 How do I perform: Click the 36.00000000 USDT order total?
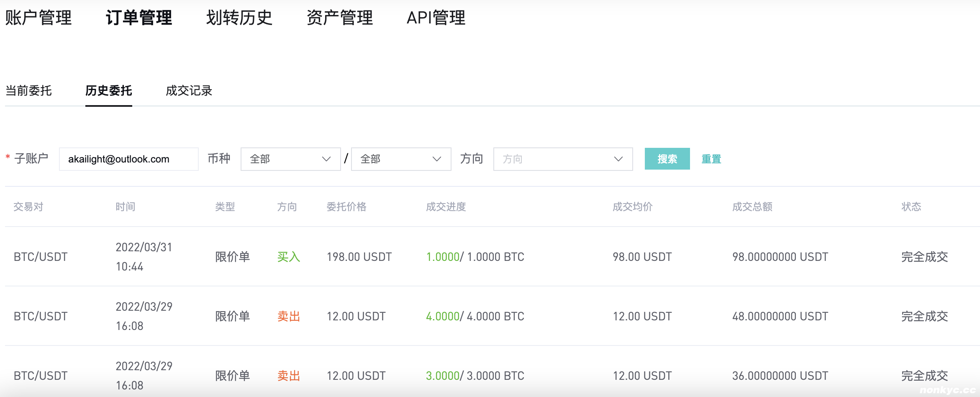pyautogui.click(x=780, y=376)
